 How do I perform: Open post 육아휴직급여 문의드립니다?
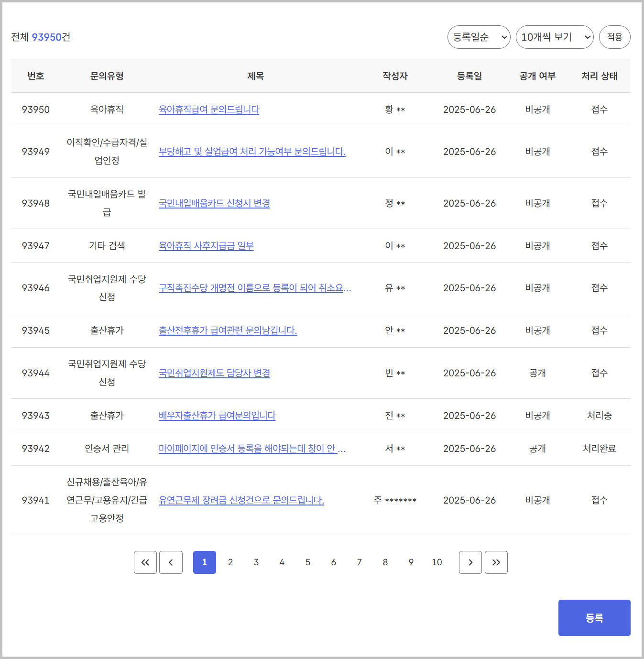(209, 110)
